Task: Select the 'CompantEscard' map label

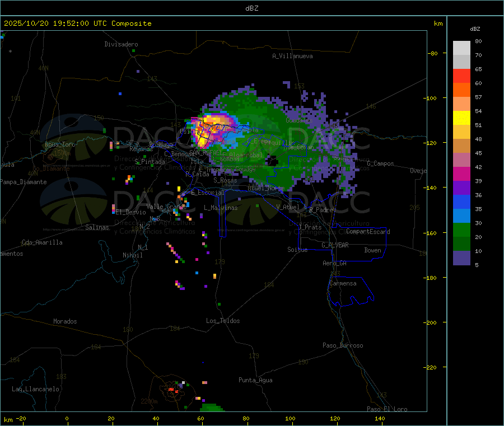Action: [x=368, y=232]
